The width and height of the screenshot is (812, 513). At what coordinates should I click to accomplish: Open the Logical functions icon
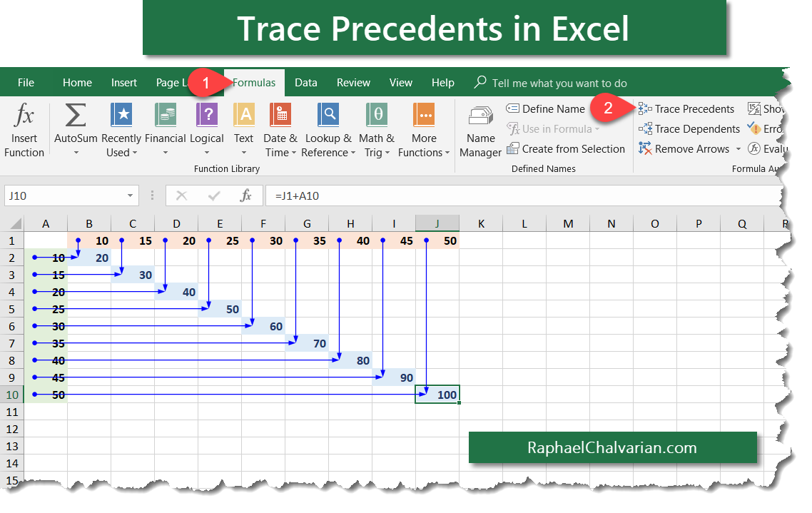tap(207, 114)
